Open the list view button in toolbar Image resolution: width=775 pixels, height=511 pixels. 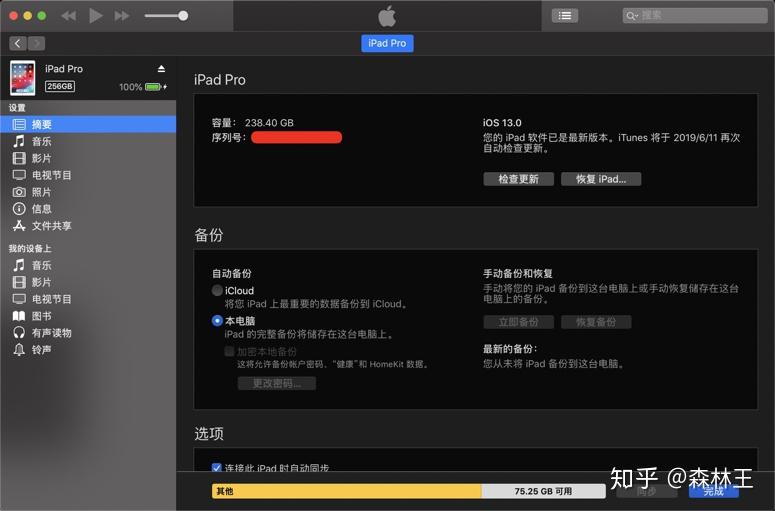click(x=564, y=16)
